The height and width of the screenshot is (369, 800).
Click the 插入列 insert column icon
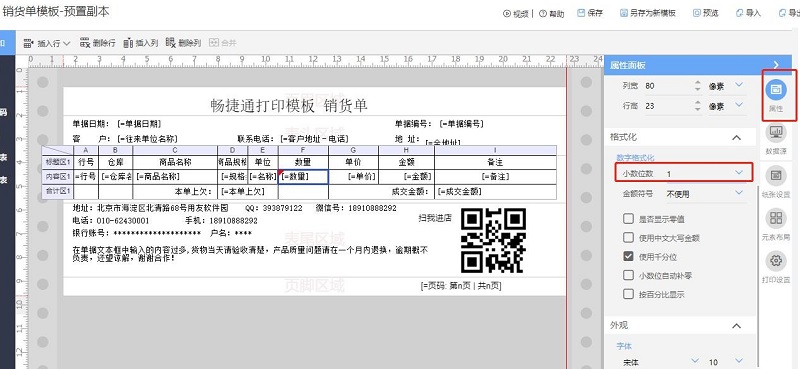[128, 43]
